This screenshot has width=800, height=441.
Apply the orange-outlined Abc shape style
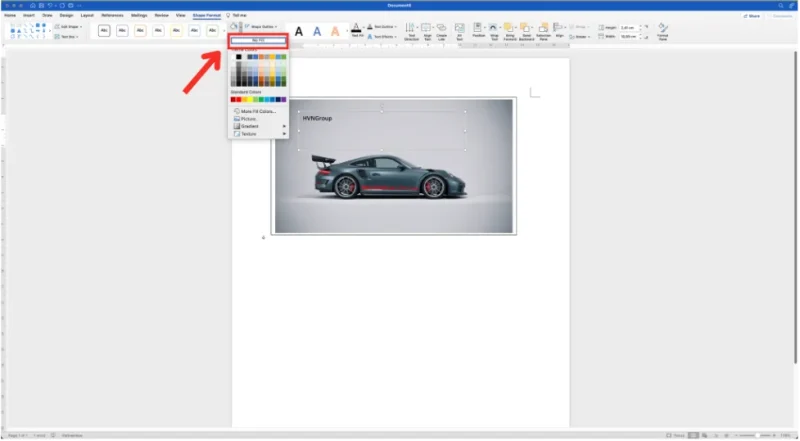click(x=140, y=31)
